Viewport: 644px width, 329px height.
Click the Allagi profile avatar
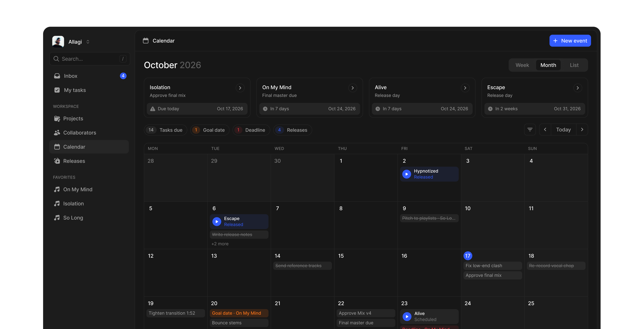(58, 41)
